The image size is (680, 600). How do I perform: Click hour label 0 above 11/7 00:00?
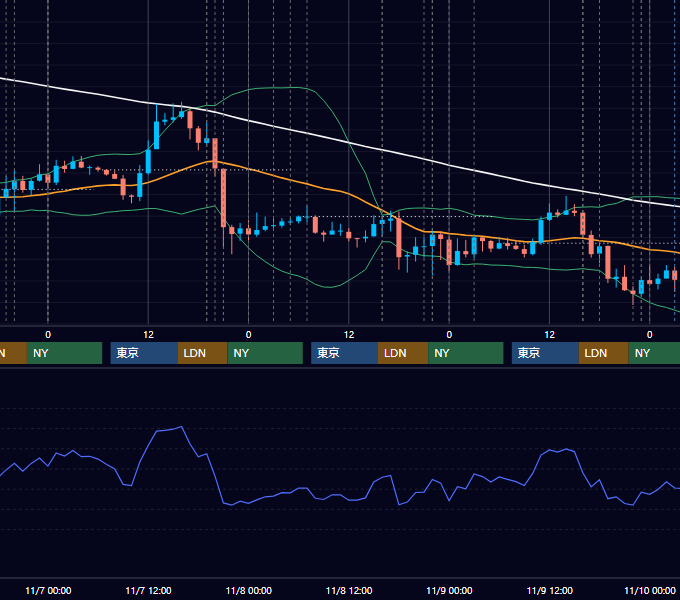(x=48, y=335)
